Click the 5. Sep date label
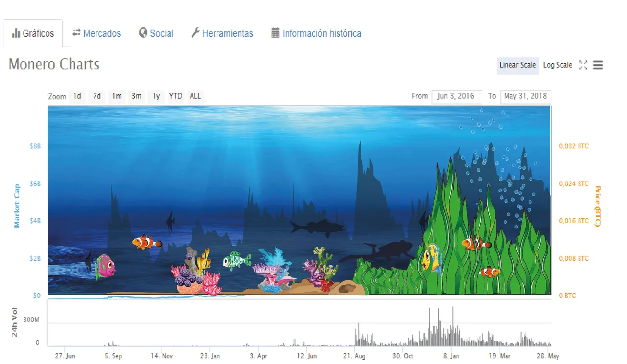627x364 pixels. pyautogui.click(x=113, y=356)
